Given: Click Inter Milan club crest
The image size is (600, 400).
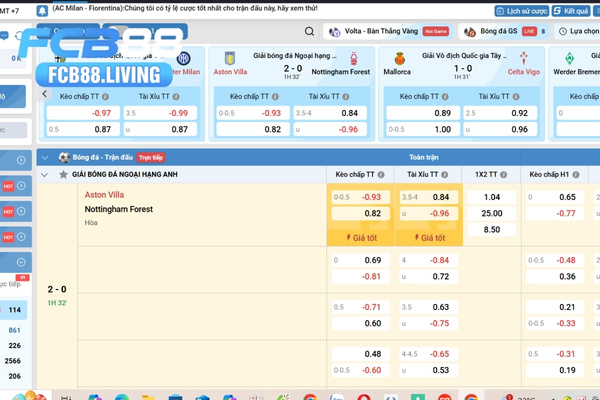Looking at the screenshot, I should click(184, 59).
